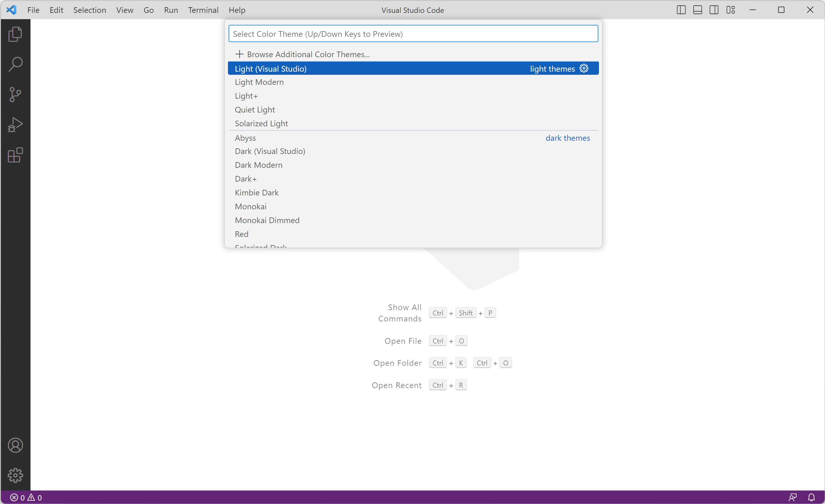This screenshot has width=825, height=504.
Task: Choose the Solarized Light theme
Action: (x=261, y=123)
